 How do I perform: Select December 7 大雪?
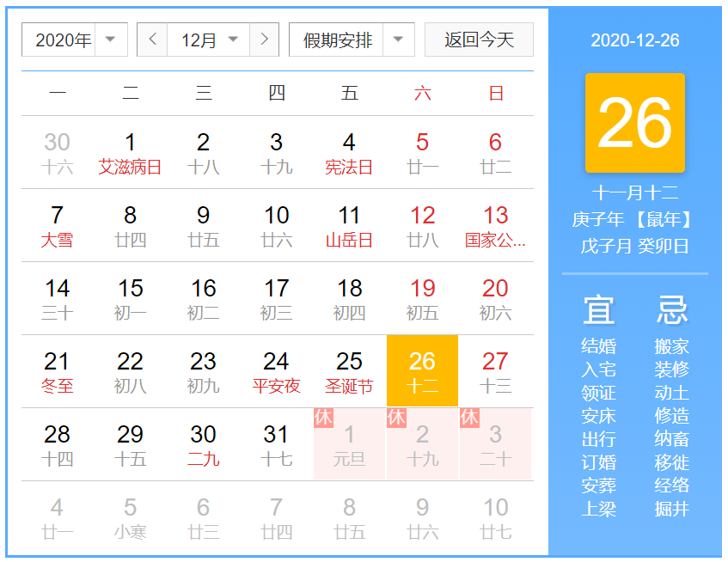57,225
